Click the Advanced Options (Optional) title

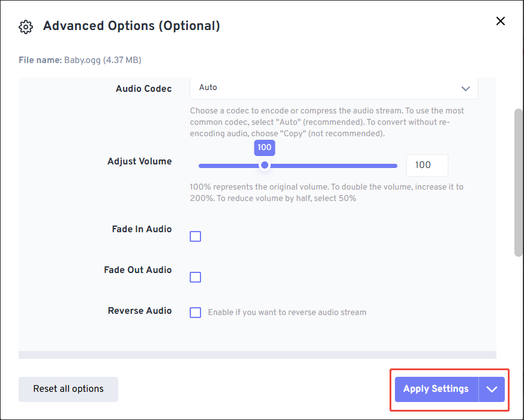[x=131, y=26]
